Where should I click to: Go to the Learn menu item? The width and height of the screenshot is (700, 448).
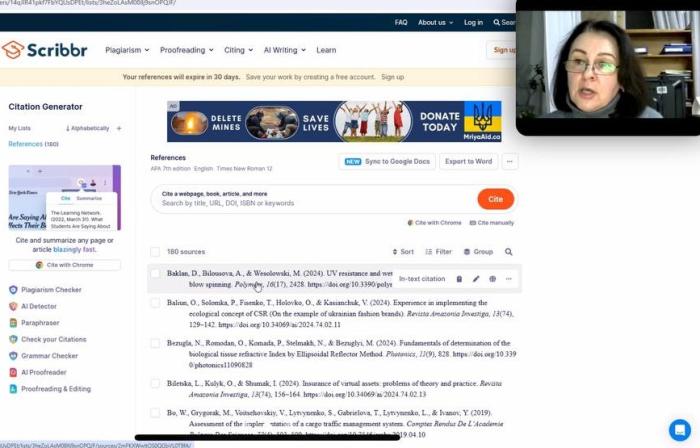pos(326,50)
